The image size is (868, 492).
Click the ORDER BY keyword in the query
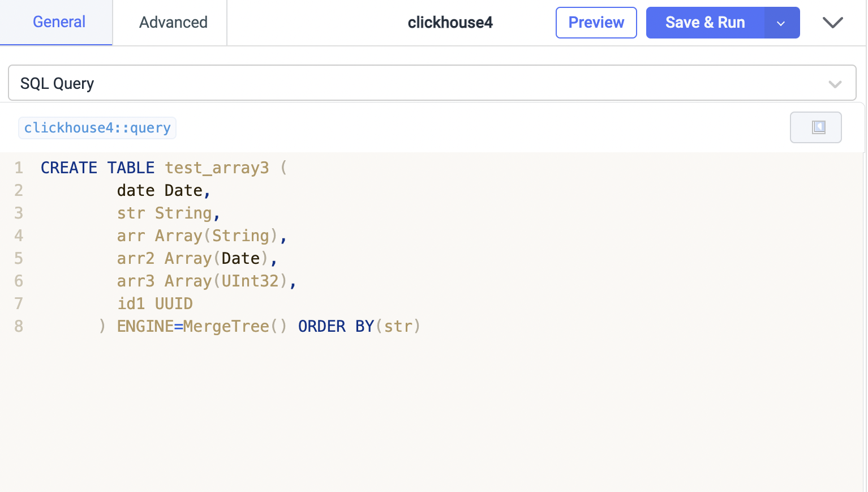[x=336, y=327]
